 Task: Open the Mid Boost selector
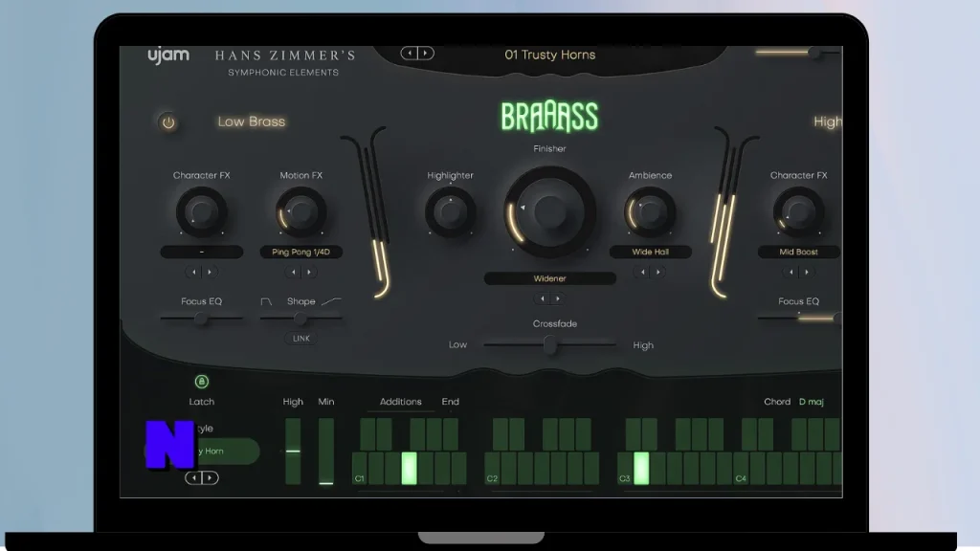click(x=798, y=252)
